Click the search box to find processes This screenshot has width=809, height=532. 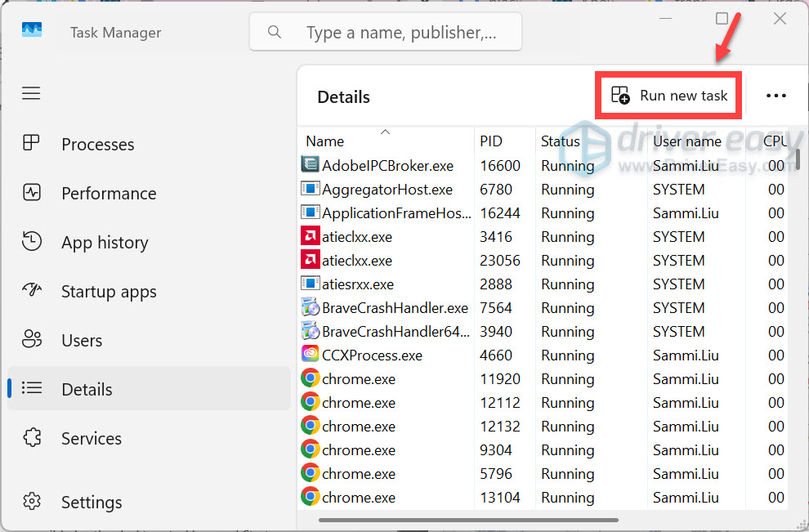click(x=386, y=32)
